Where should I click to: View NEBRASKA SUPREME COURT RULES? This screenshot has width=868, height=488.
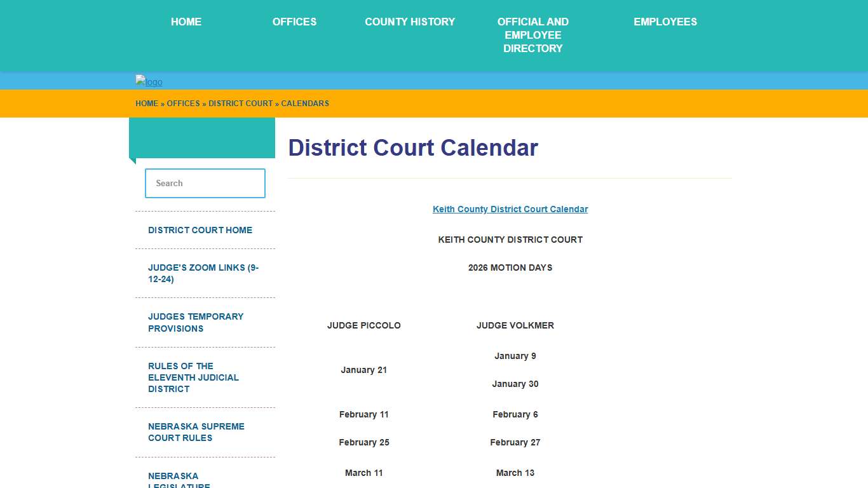pos(196,432)
